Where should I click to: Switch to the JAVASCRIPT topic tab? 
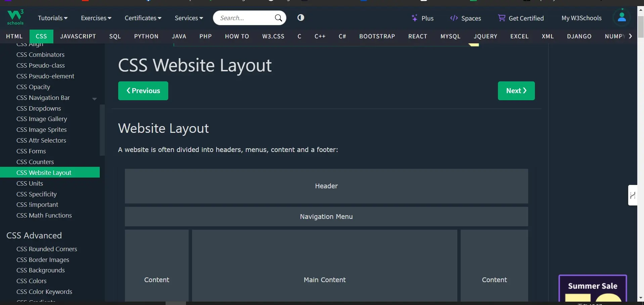pos(78,36)
